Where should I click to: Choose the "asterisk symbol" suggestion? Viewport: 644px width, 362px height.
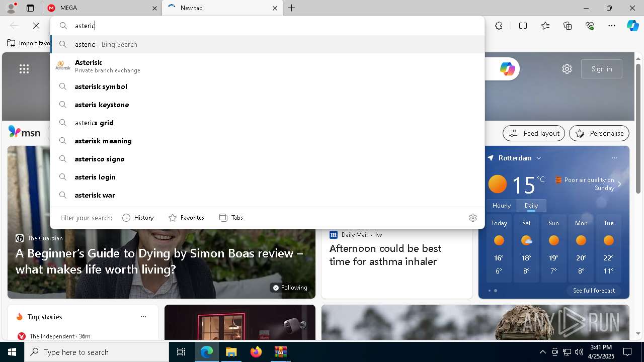click(267, 86)
